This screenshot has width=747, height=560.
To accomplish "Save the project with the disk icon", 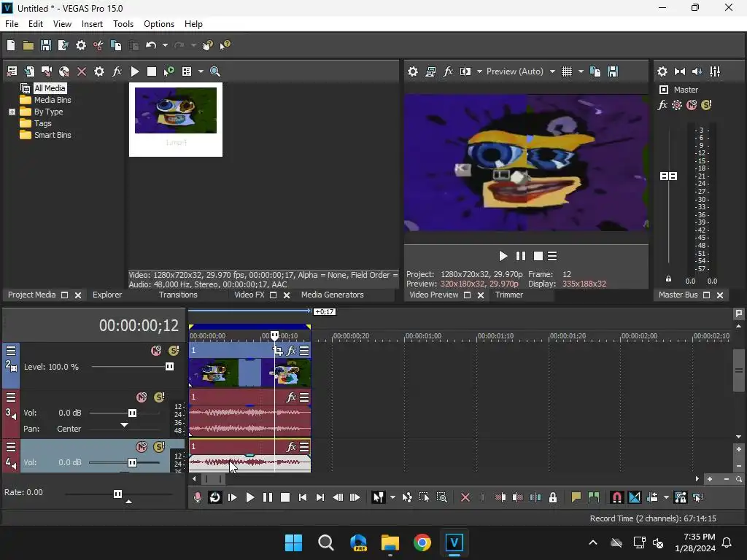I will (x=46, y=45).
